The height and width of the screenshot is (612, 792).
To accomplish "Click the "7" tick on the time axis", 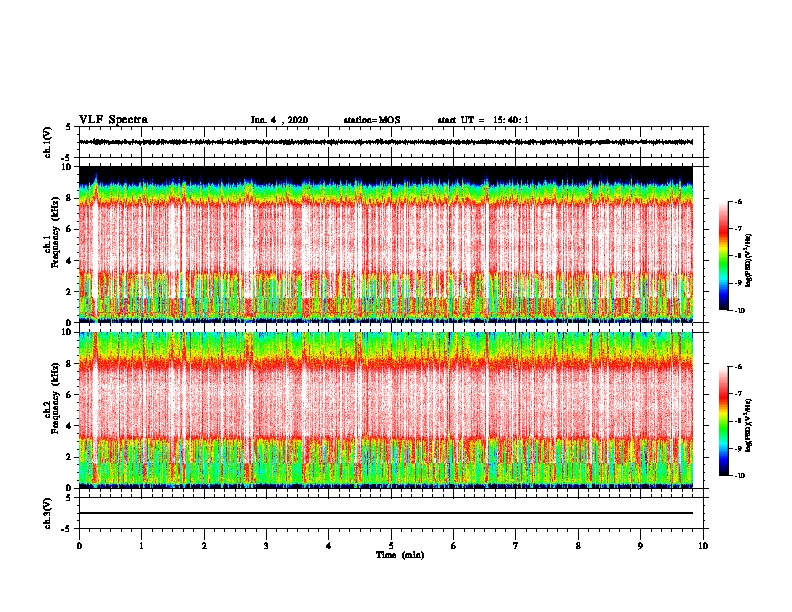I will click(516, 546).
